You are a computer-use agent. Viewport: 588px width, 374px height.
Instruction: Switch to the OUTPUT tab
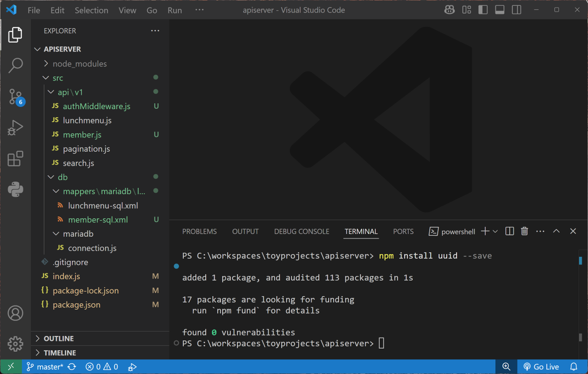coord(245,231)
